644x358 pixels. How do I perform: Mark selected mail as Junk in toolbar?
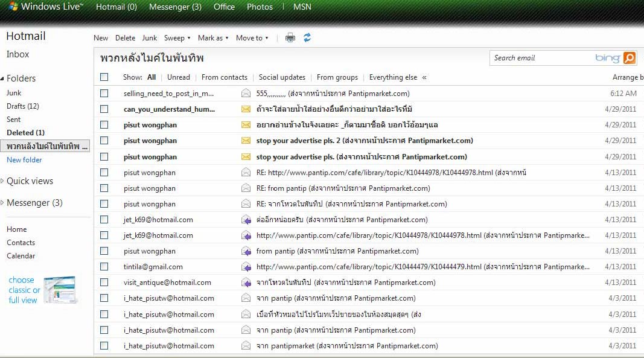click(150, 38)
